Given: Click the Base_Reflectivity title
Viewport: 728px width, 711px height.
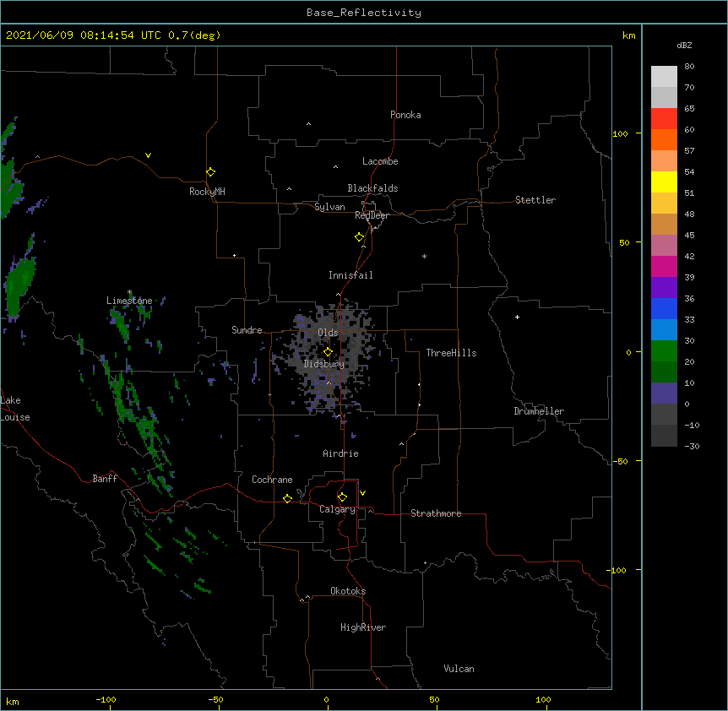Looking at the screenshot, I should pyautogui.click(x=364, y=13).
